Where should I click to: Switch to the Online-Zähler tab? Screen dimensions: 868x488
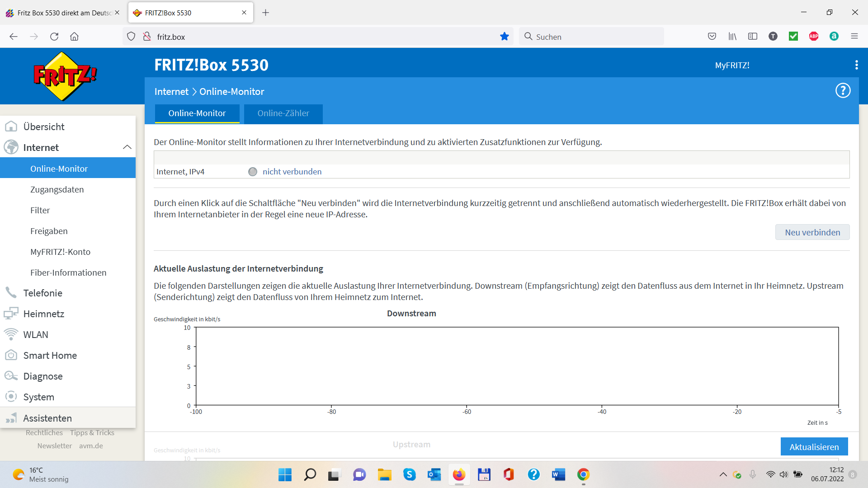pos(283,113)
